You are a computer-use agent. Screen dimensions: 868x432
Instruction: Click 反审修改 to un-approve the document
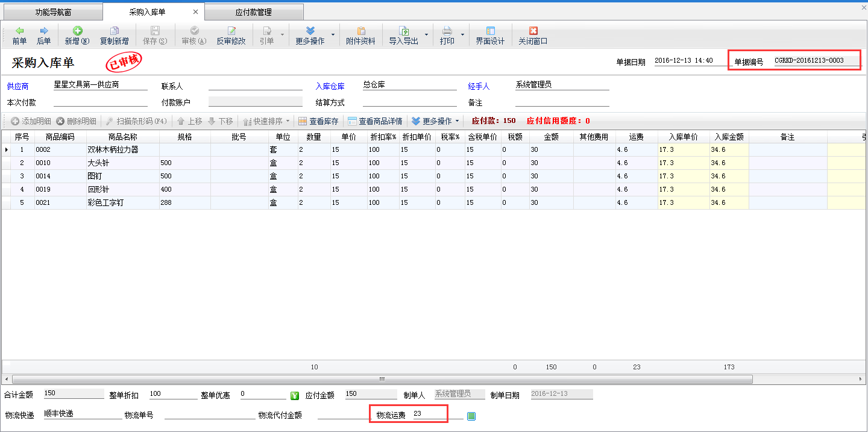point(231,36)
